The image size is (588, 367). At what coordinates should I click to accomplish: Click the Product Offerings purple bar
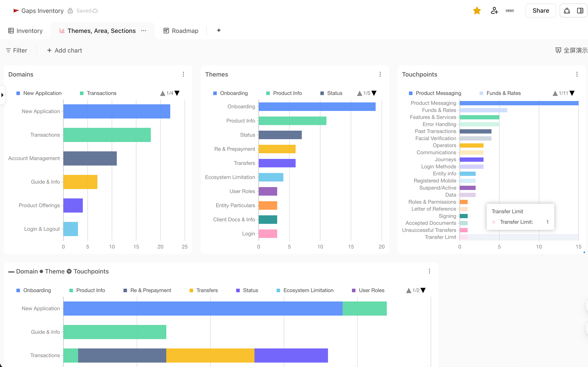pos(73,205)
